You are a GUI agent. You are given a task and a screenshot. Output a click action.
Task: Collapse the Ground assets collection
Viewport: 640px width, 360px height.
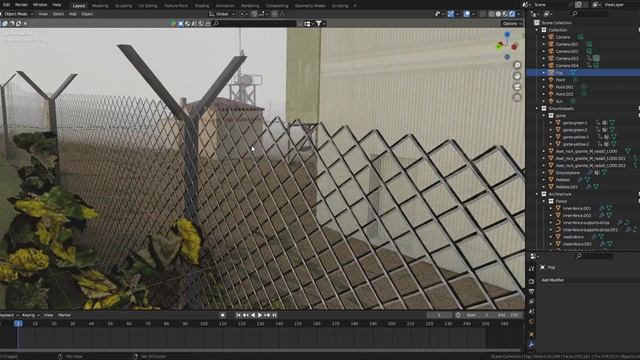click(537, 109)
